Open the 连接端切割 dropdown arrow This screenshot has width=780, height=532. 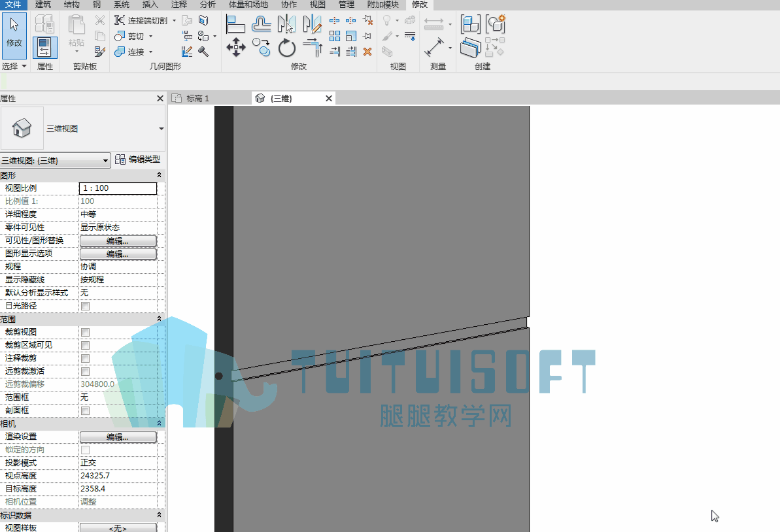(174, 21)
